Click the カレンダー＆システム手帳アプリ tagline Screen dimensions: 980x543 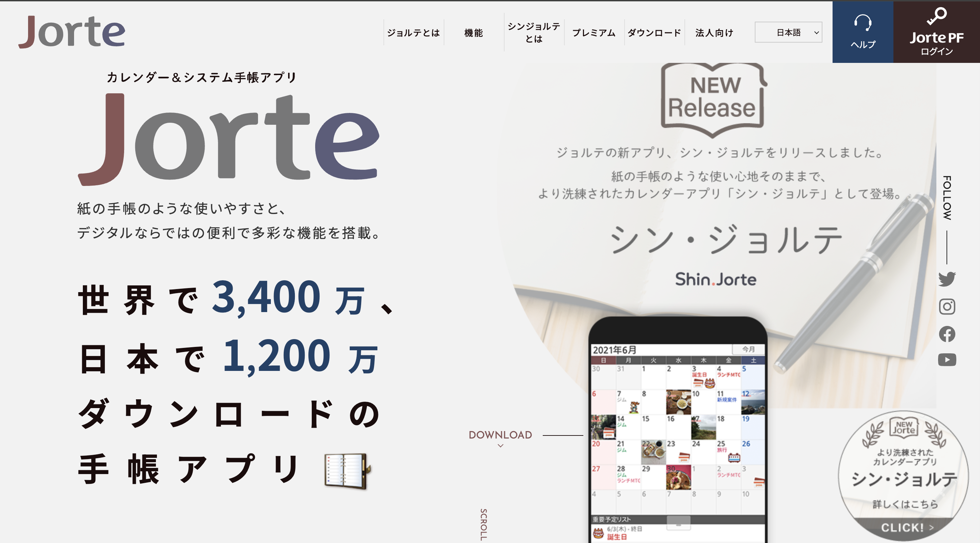(202, 77)
